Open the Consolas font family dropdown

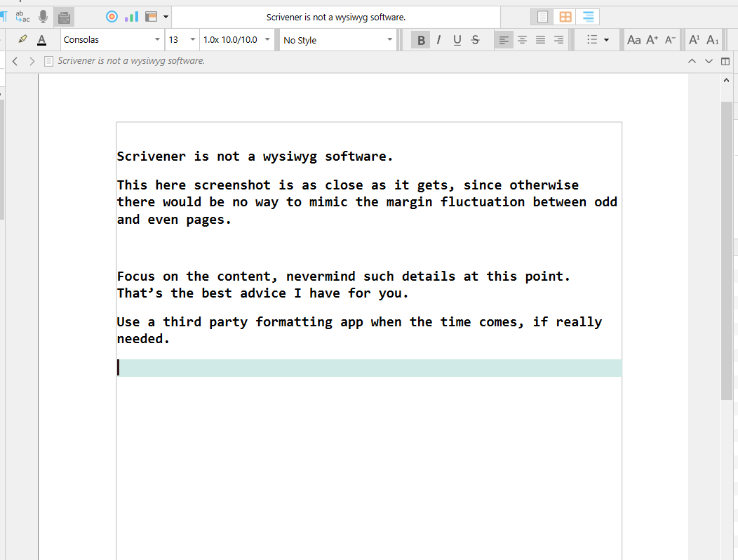point(112,39)
